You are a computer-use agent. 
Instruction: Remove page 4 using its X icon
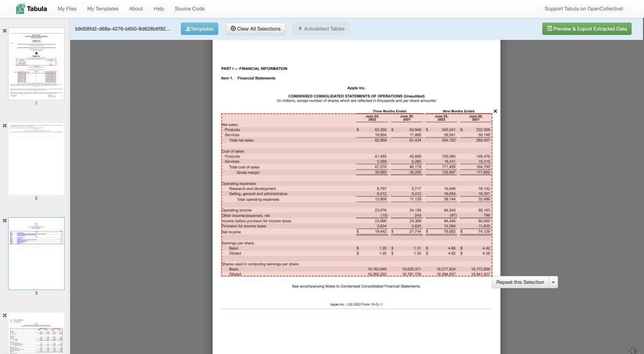4,315
